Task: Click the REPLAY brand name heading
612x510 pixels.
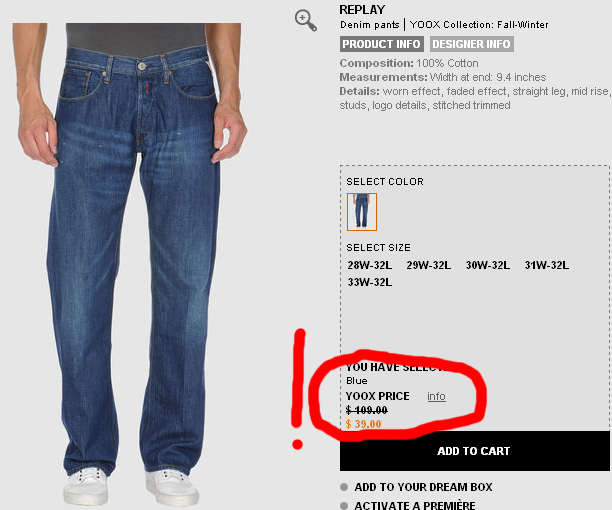Action: 362,10
